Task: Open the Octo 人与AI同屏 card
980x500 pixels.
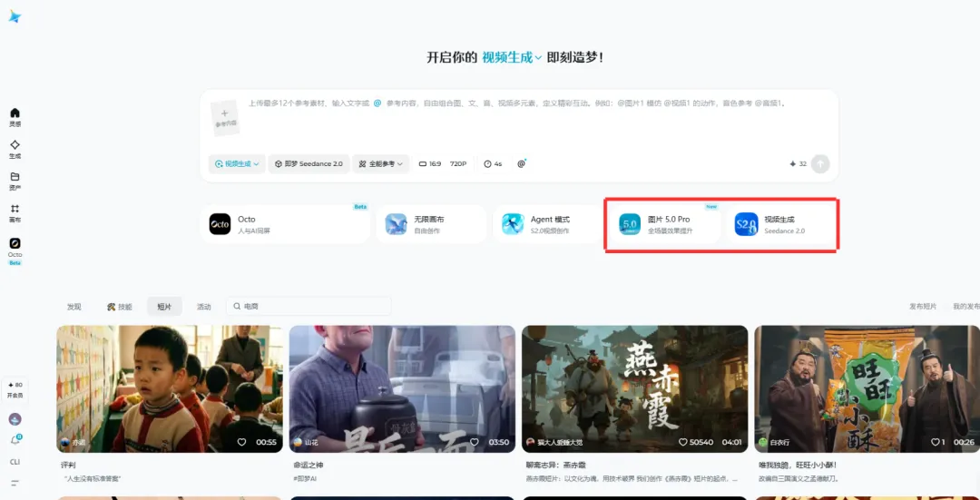Action: coord(285,224)
